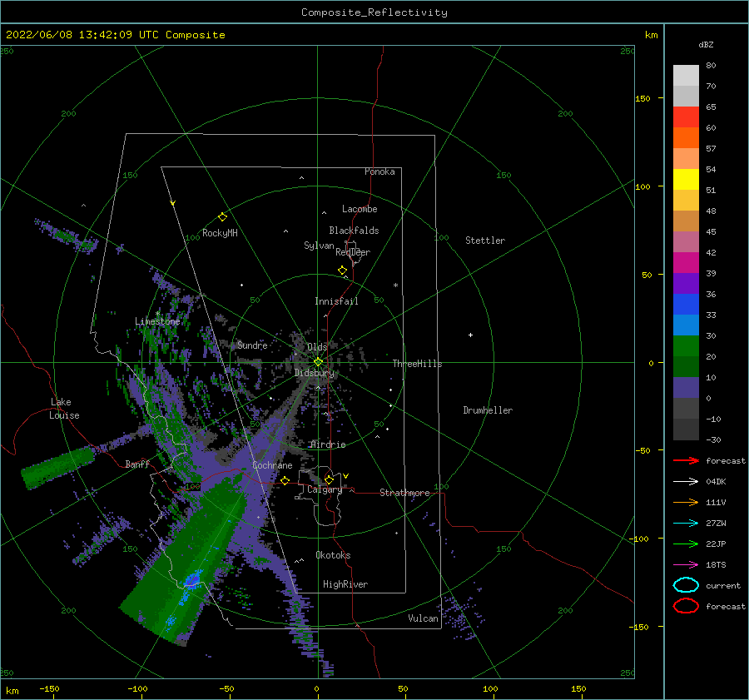The height and width of the screenshot is (700, 749).
Task: Click the red forecast arrow in legend
Action: [x=686, y=460]
